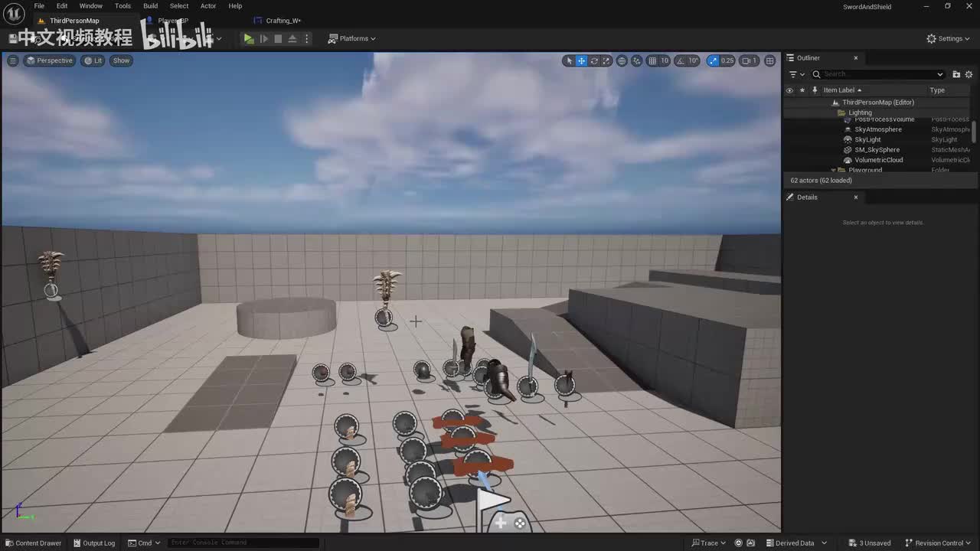Open viewport layout maximize/restore button
The height and width of the screenshot is (551, 980).
(769, 60)
